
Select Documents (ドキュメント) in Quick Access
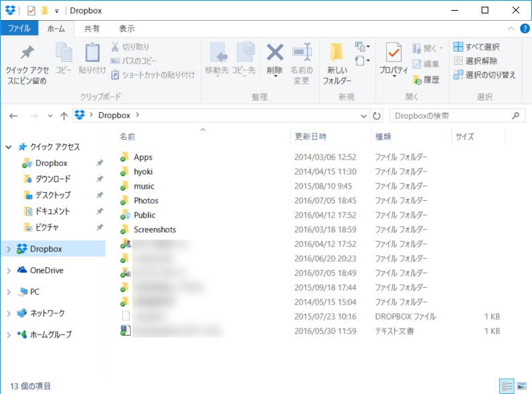pos(52,211)
